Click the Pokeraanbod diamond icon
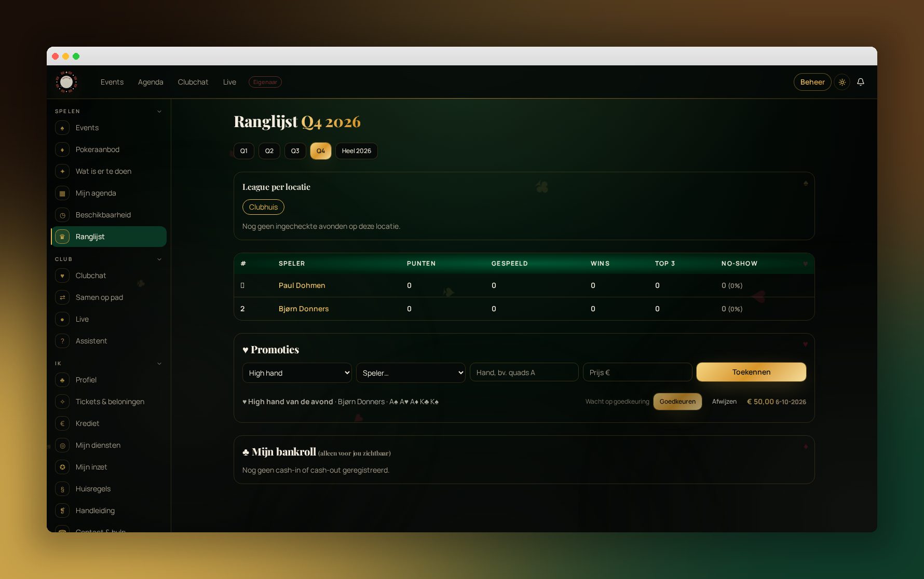 point(62,149)
